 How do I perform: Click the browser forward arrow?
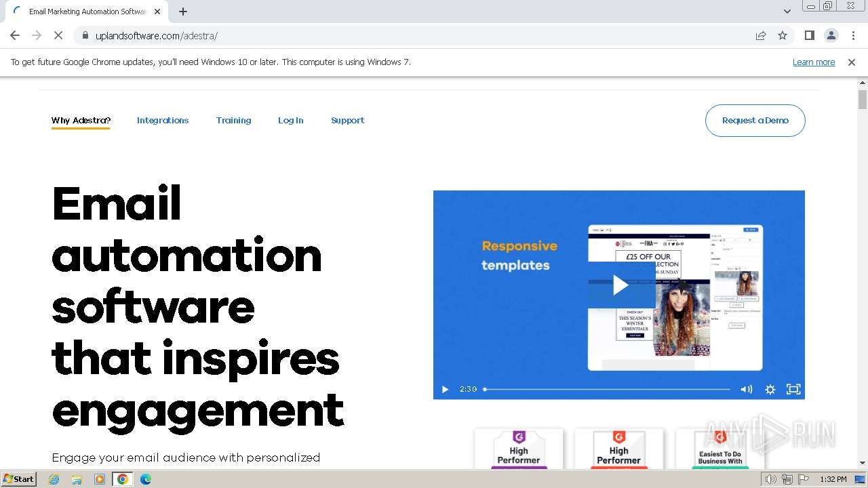[x=37, y=35]
